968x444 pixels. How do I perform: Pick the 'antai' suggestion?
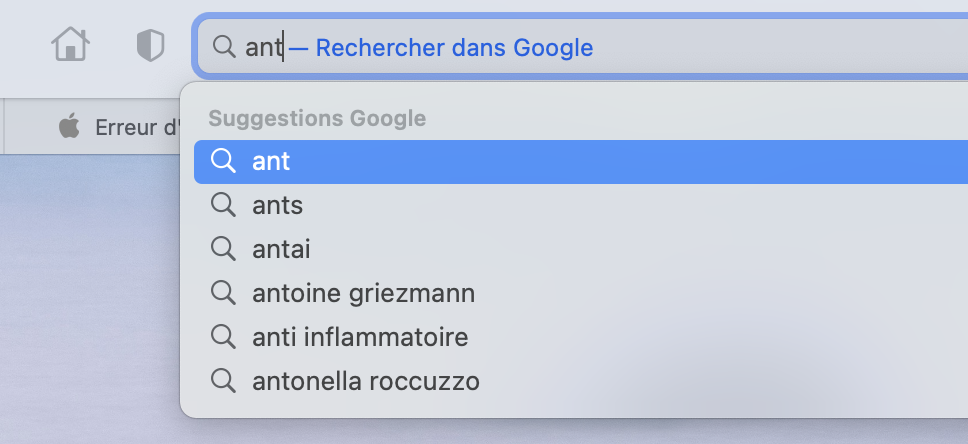281,249
